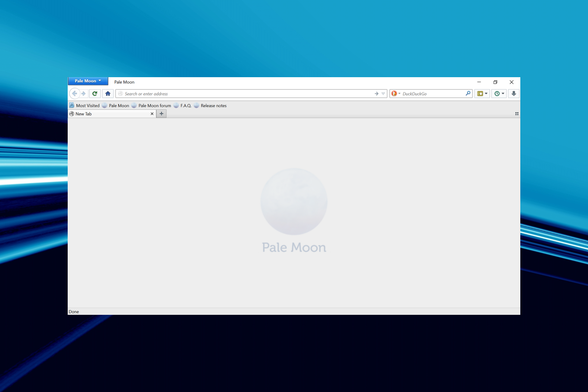
Task: Open the bookmarks menu button
Action: [x=482, y=94]
